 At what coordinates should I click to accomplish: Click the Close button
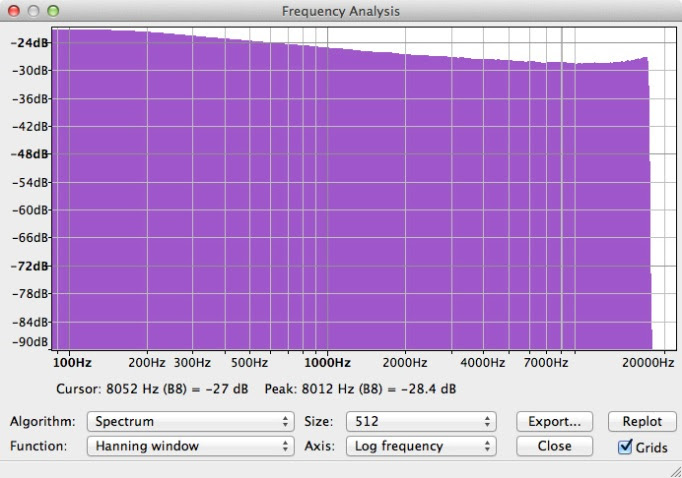(x=555, y=446)
